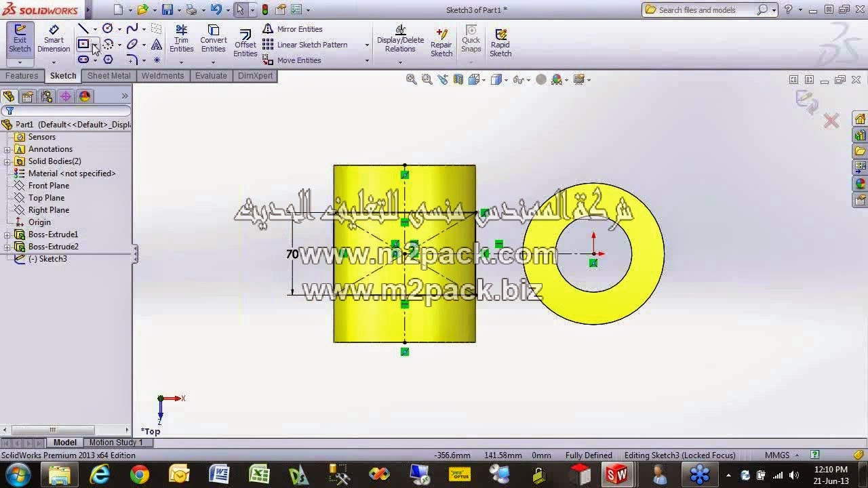Open Linear Sketch Pattern dropdown arrow
This screenshot has height=488, width=868.
click(x=367, y=45)
